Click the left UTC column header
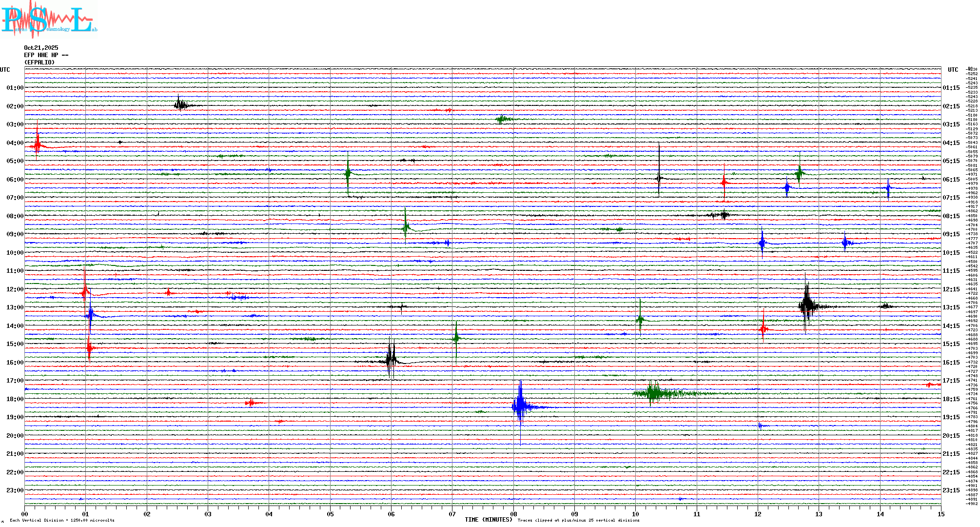 pyautogui.click(x=5, y=70)
